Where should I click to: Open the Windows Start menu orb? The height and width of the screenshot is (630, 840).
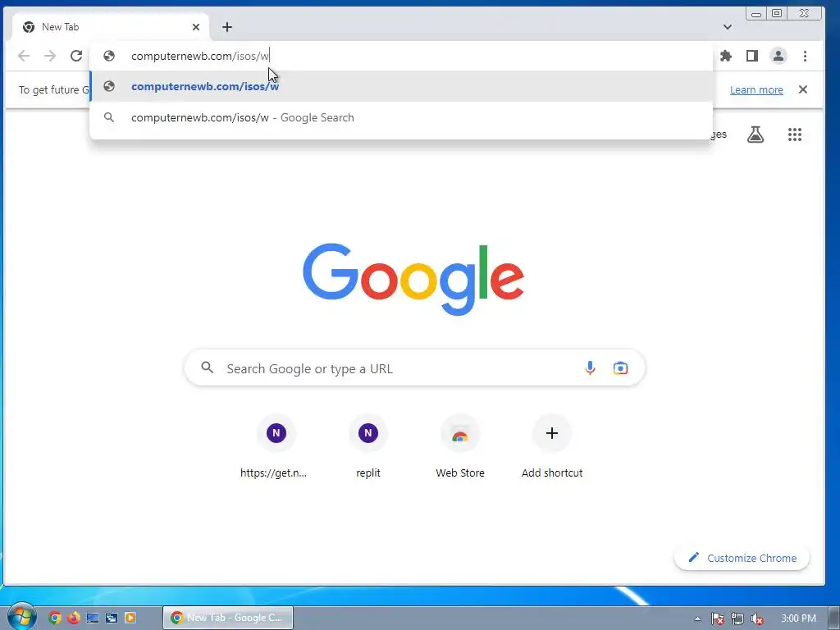pos(22,617)
